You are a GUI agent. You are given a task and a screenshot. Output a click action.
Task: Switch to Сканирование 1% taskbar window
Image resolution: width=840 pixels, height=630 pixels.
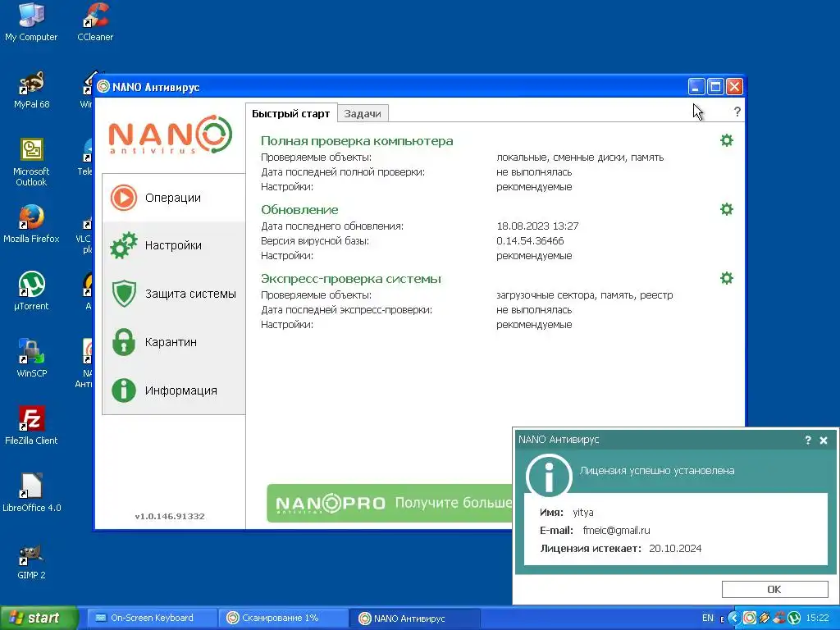[x=283, y=618]
